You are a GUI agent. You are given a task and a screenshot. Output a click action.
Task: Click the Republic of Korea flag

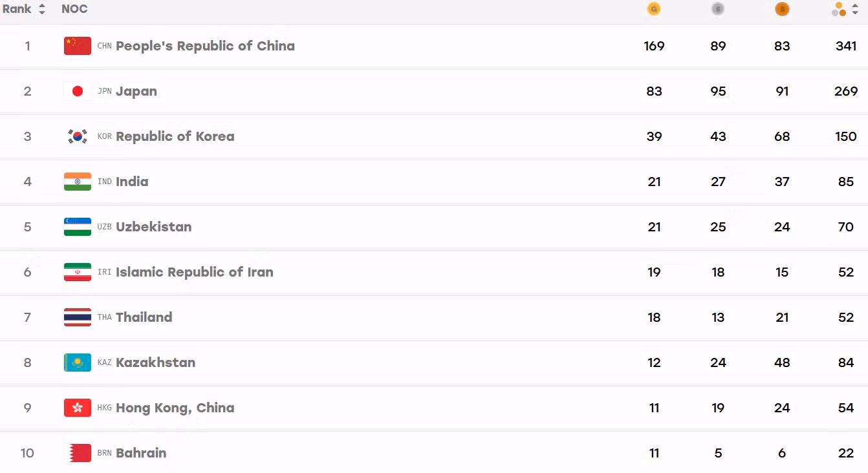[x=78, y=136]
